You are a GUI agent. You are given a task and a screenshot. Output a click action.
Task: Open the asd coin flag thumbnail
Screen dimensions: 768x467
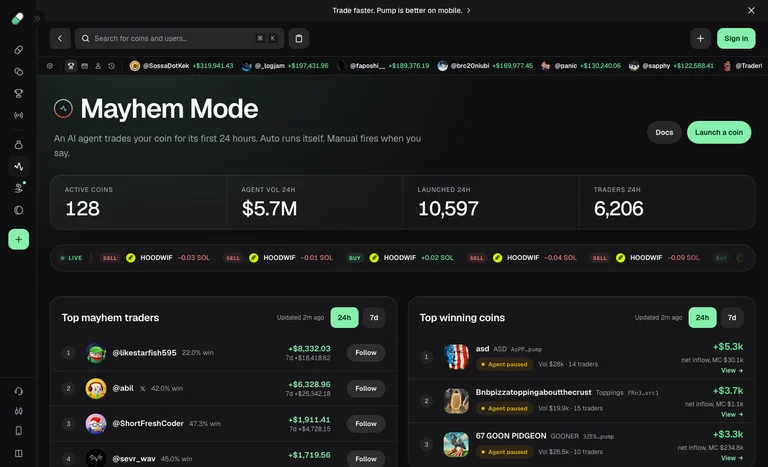(456, 357)
